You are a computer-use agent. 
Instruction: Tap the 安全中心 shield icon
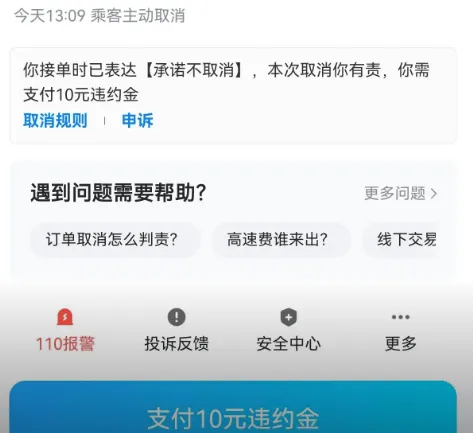289,317
